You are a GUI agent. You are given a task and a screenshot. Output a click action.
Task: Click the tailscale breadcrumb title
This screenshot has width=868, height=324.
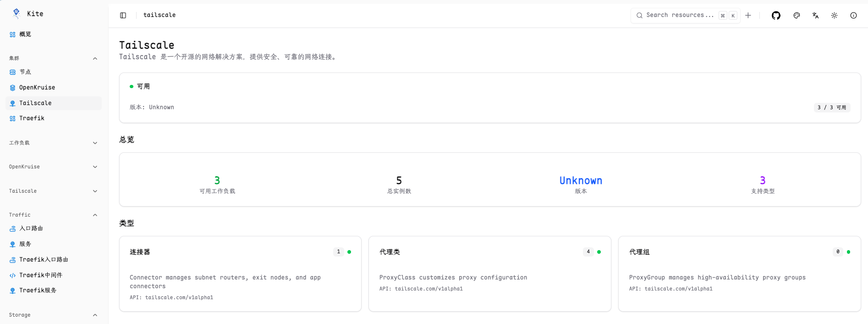pyautogui.click(x=159, y=15)
